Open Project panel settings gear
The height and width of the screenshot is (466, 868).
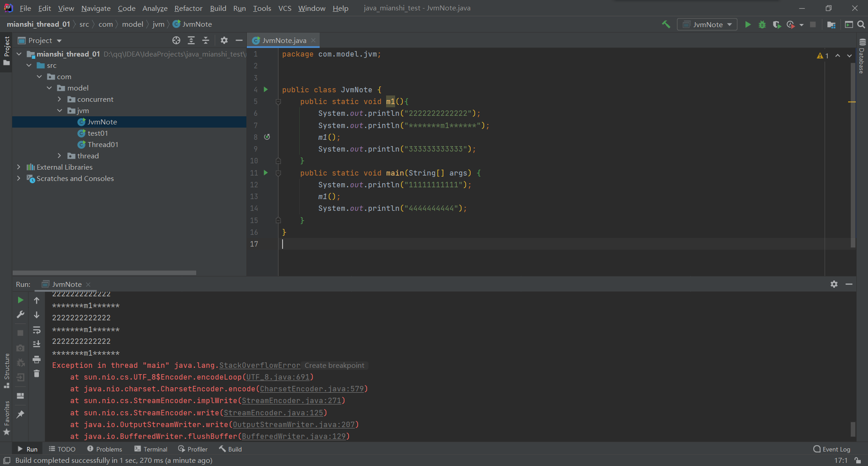[x=224, y=40]
